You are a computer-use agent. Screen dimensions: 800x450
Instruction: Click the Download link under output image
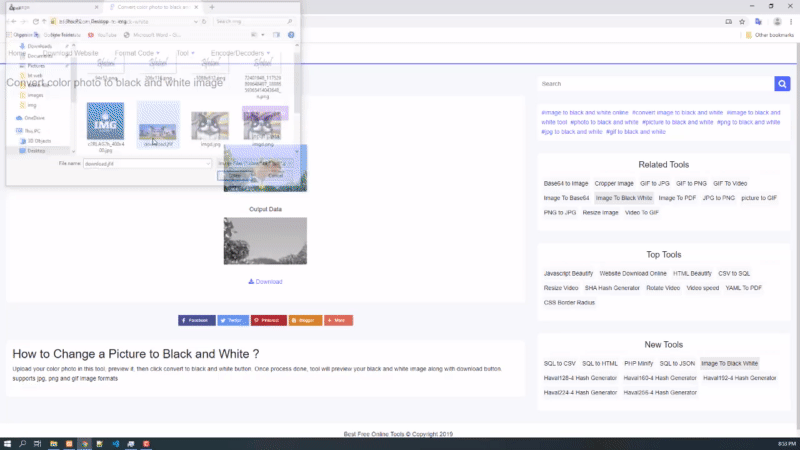[x=265, y=282]
